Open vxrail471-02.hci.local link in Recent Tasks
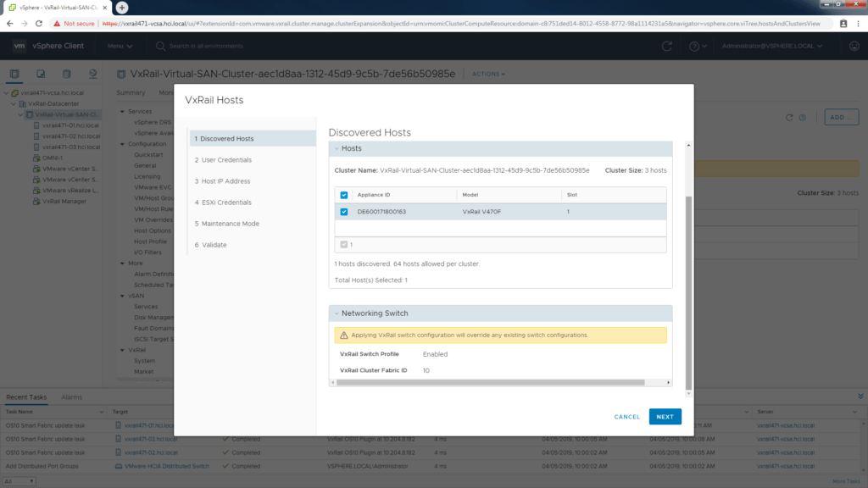 pyautogui.click(x=151, y=452)
